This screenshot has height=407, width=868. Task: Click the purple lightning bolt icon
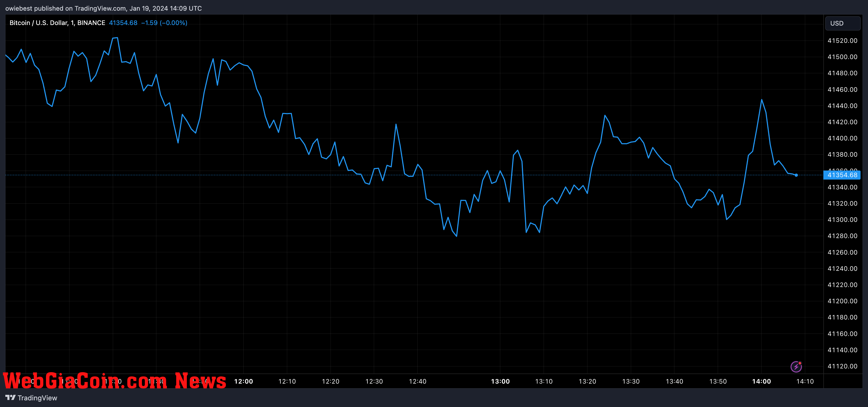796,367
